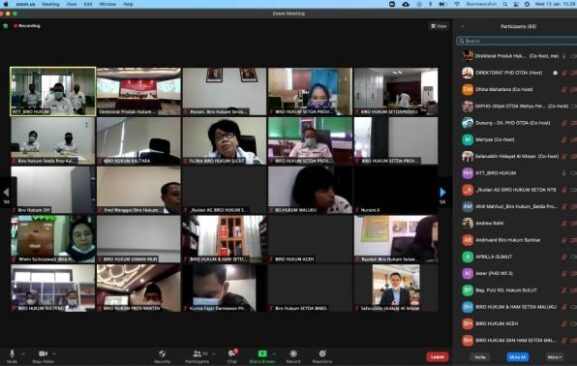Click purple avatar of NTT_BIRO HUKUM
Screen dimensions: 577x366
tap(467, 173)
